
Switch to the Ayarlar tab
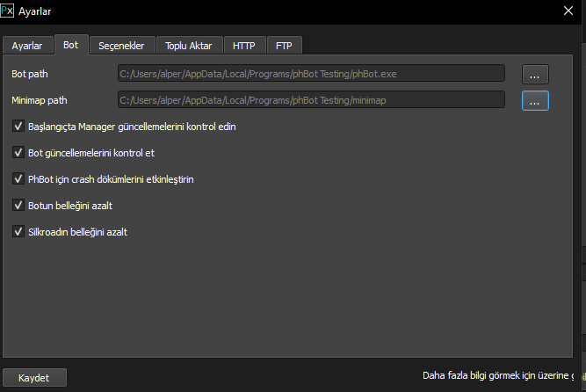click(26, 45)
